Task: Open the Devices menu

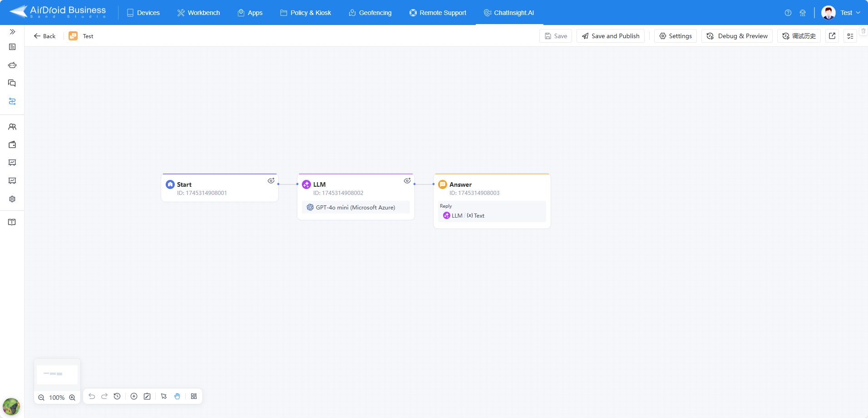Action: [143, 13]
